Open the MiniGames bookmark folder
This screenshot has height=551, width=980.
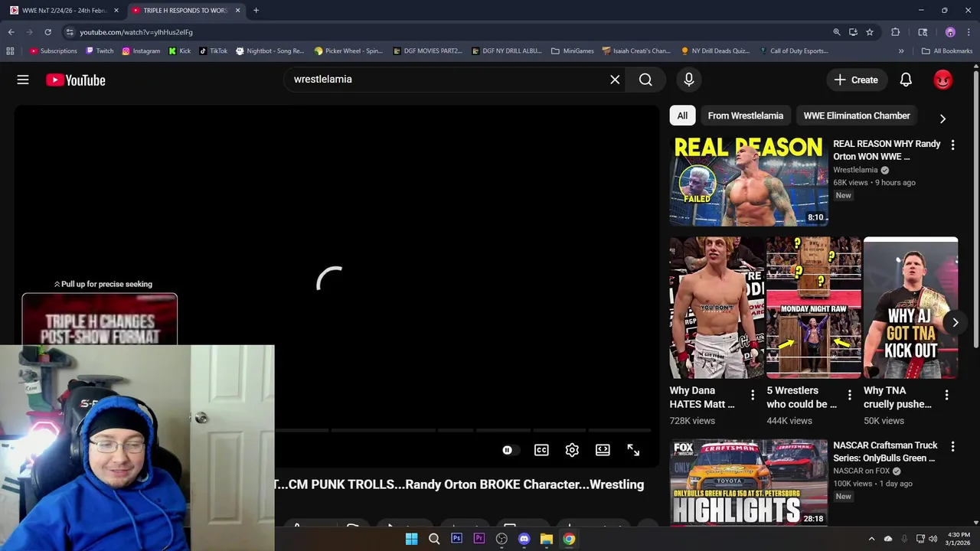[x=573, y=51]
